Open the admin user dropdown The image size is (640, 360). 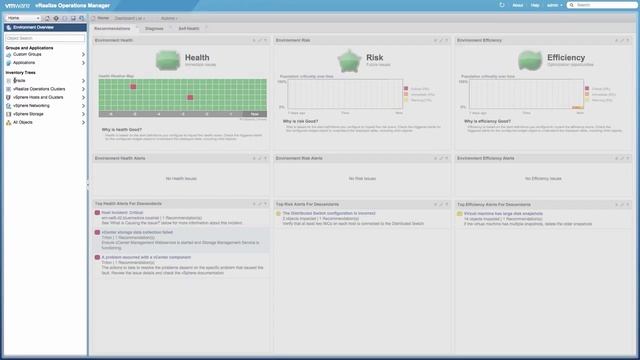click(554, 5)
